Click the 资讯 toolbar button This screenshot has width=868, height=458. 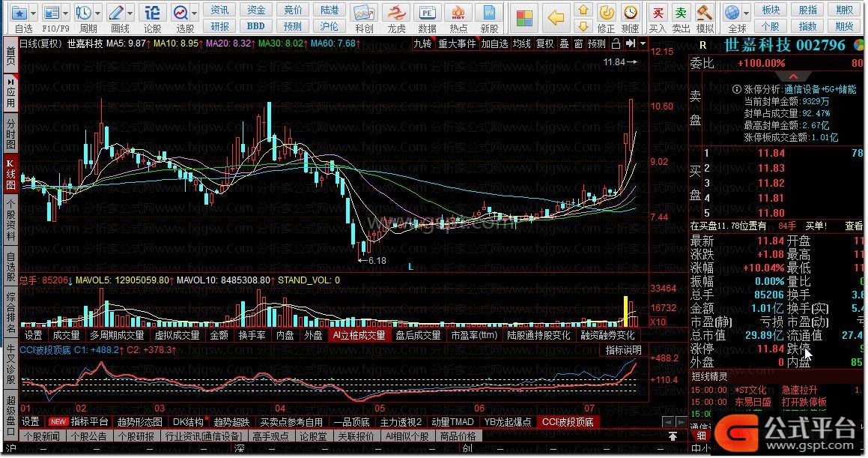pyautogui.click(x=219, y=10)
